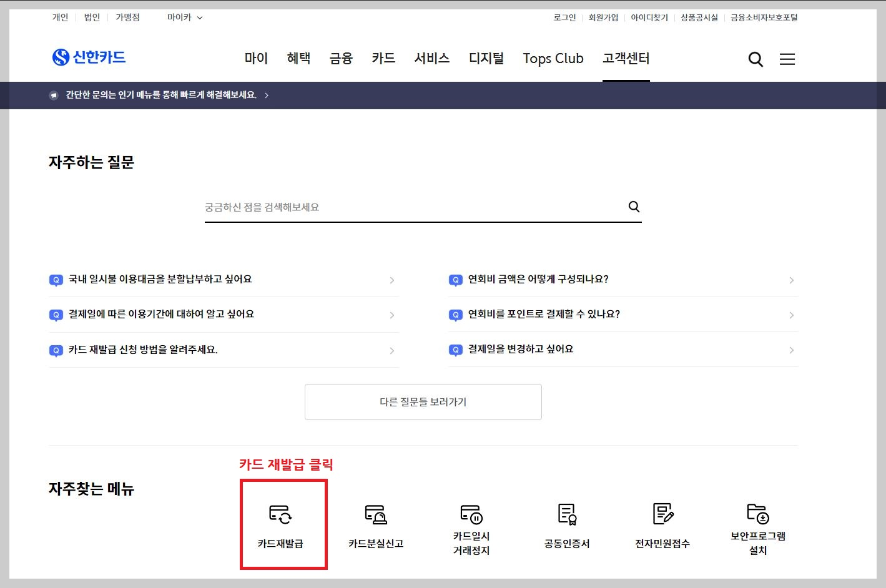Expand the 마이카 dropdown in top bar
The image size is (886, 588).
[185, 17]
